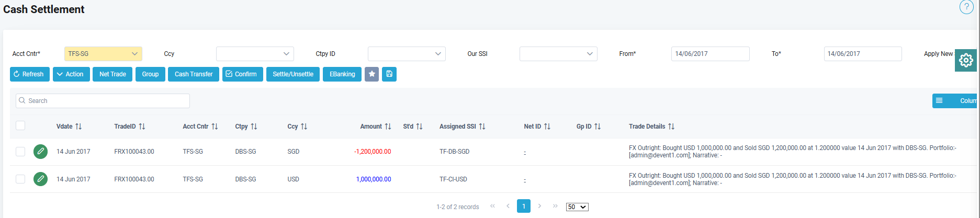Open the page size 50 selector
This screenshot has height=218, width=980.
click(x=577, y=207)
